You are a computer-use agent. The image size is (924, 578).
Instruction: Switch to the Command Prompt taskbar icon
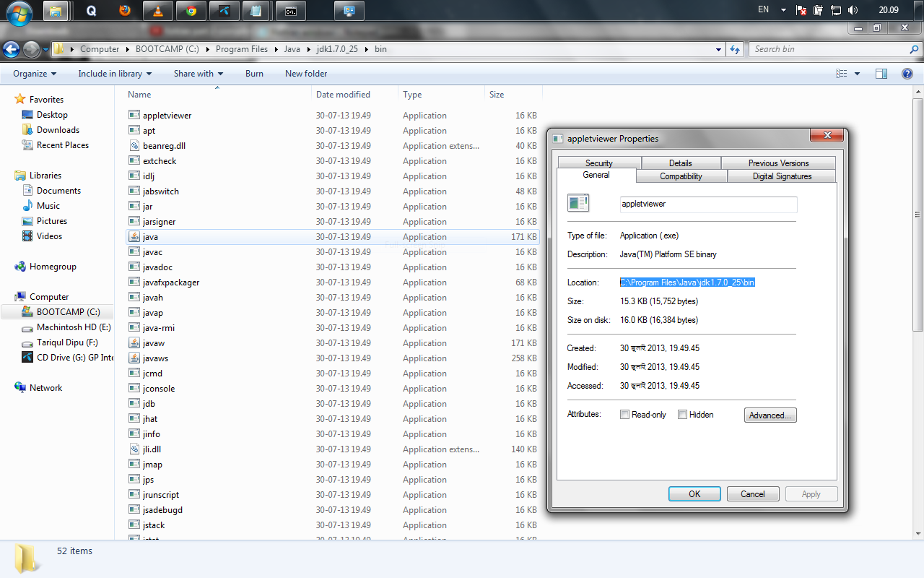coord(290,11)
